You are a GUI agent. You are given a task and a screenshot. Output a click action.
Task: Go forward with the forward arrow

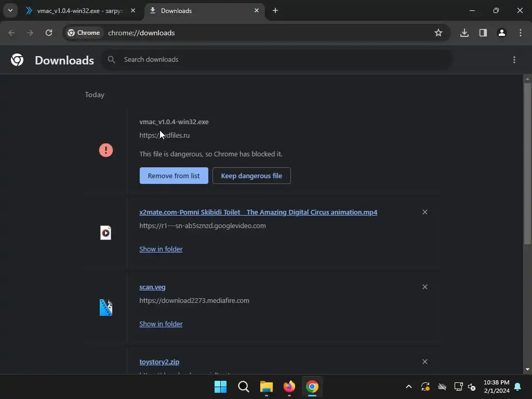pyautogui.click(x=30, y=33)
